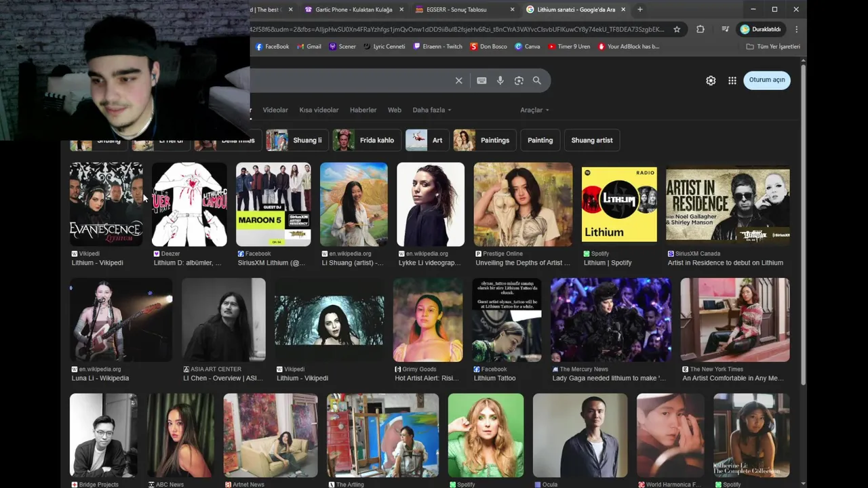Image resolution: width=868 pixels, height=488 pixels.
Task: Start voice search with microphone icon
Action: (x=500, y=81)
